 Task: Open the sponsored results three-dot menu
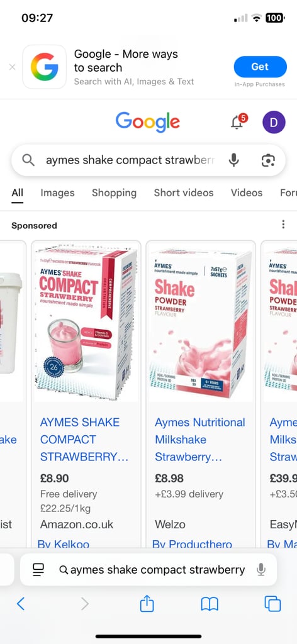283,225
